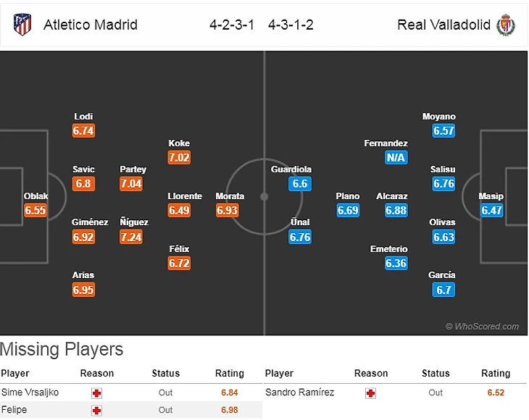The image size is (529, 420).
Task: Click the Atletico Madrid club crest
Action: (x=22, y=25)
